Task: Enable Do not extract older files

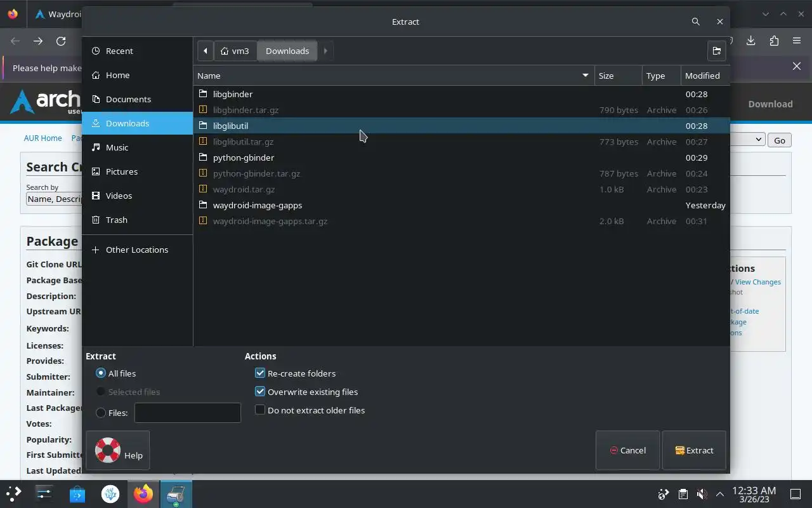Action: (x=260, y=410)
